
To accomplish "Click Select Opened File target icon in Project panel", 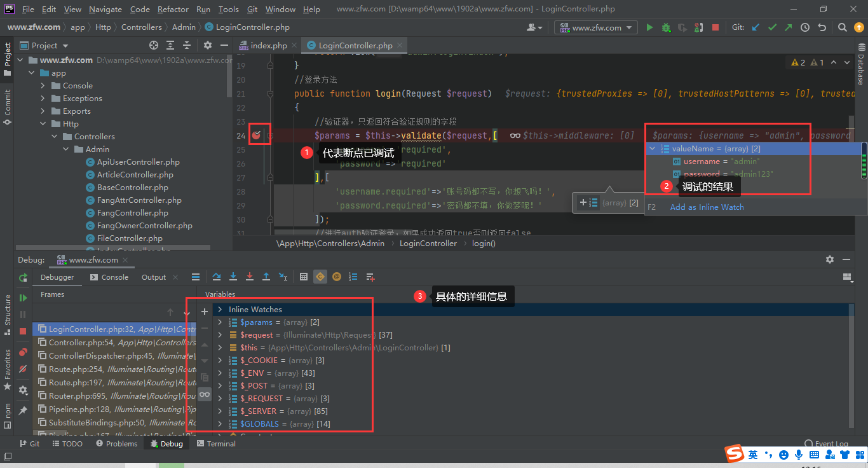I will 154,45.
